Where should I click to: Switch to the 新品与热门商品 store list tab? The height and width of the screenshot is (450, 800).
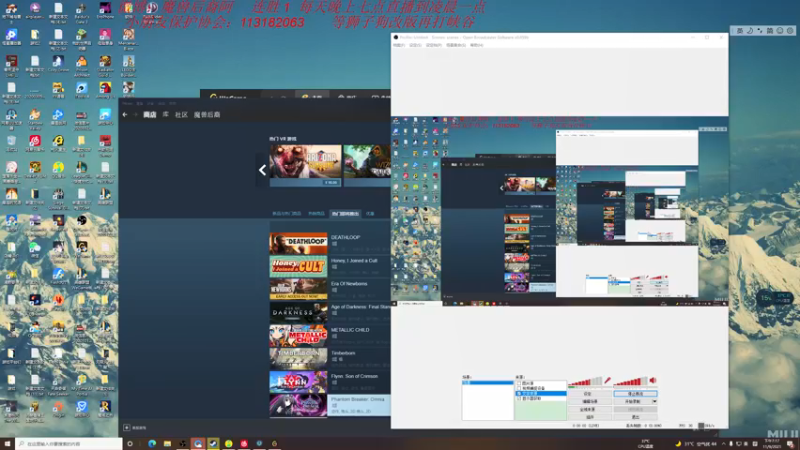pos(286,214)
